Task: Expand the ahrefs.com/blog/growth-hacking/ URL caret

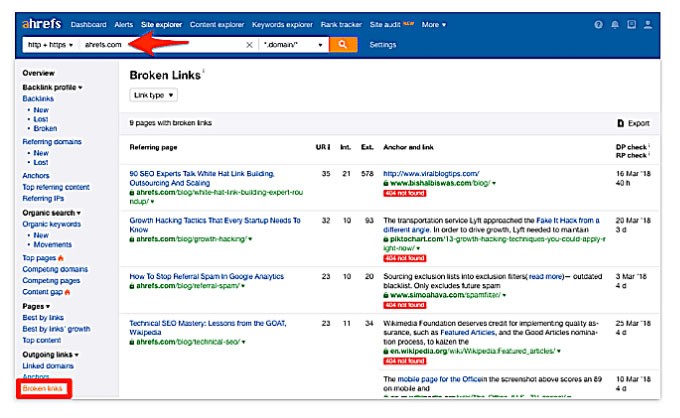Action: coord(250,239)
